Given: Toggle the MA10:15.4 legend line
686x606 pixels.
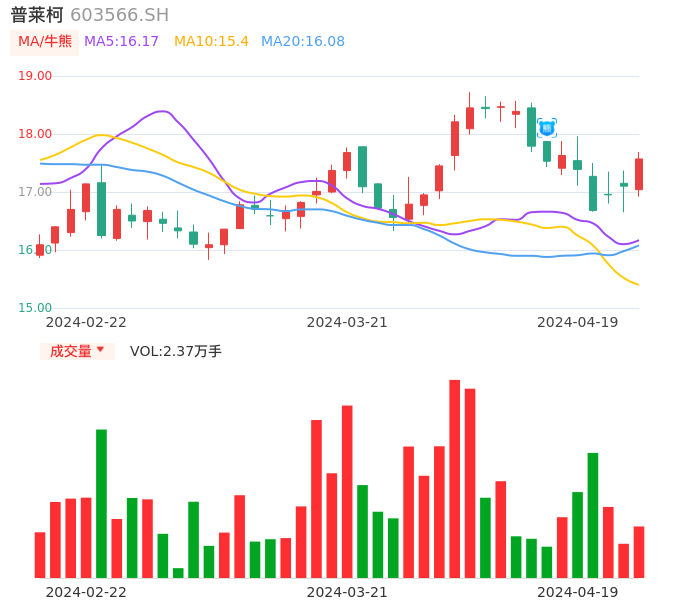Looking at the screenshot, I should (x=211, y=42).
